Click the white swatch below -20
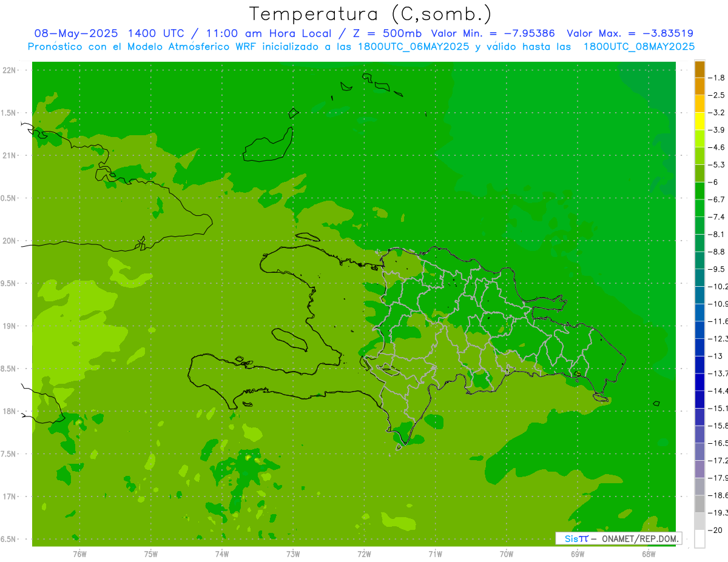The height and width of the screenshot is (562, 728). point(699,539)
